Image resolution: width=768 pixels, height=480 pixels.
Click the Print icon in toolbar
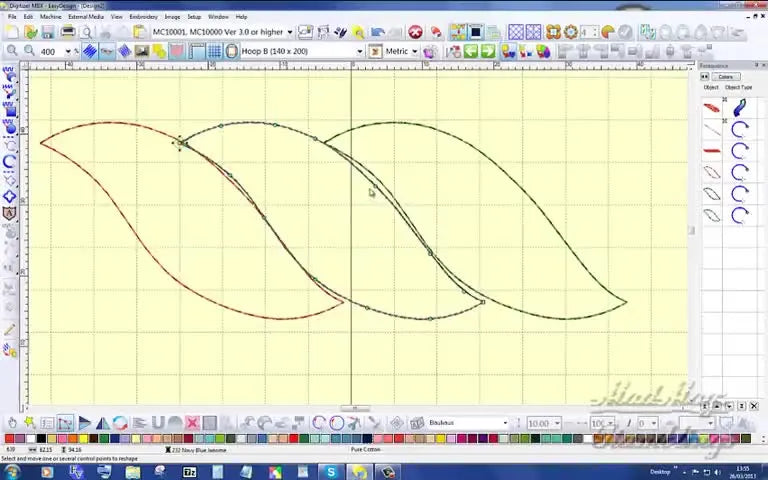point(68,32)
